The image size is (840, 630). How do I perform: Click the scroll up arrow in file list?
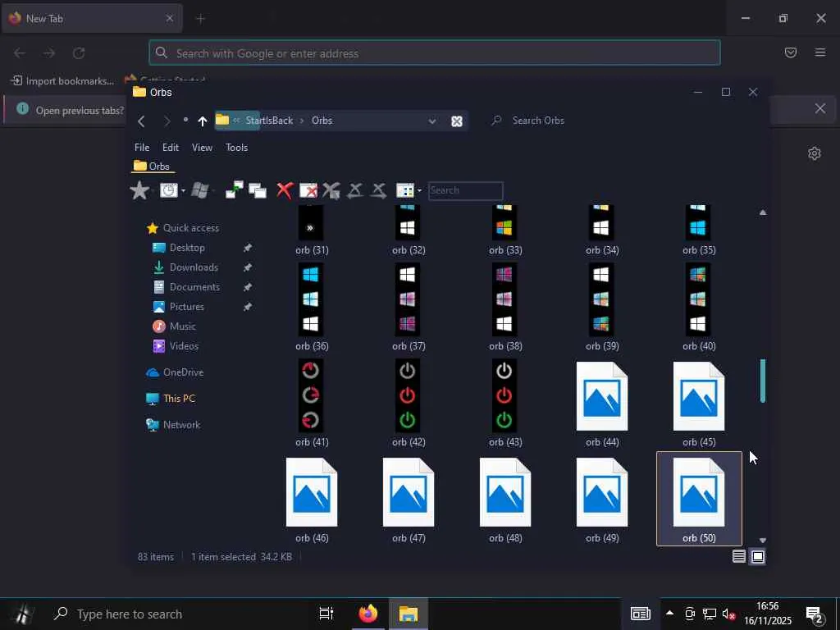(x=763, y=212)
